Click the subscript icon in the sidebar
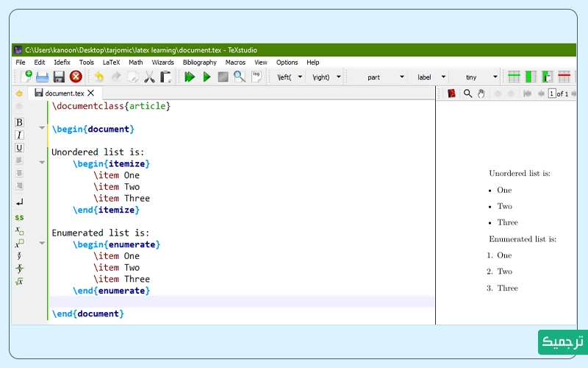The image size is (588, 368). coord(19,230)
